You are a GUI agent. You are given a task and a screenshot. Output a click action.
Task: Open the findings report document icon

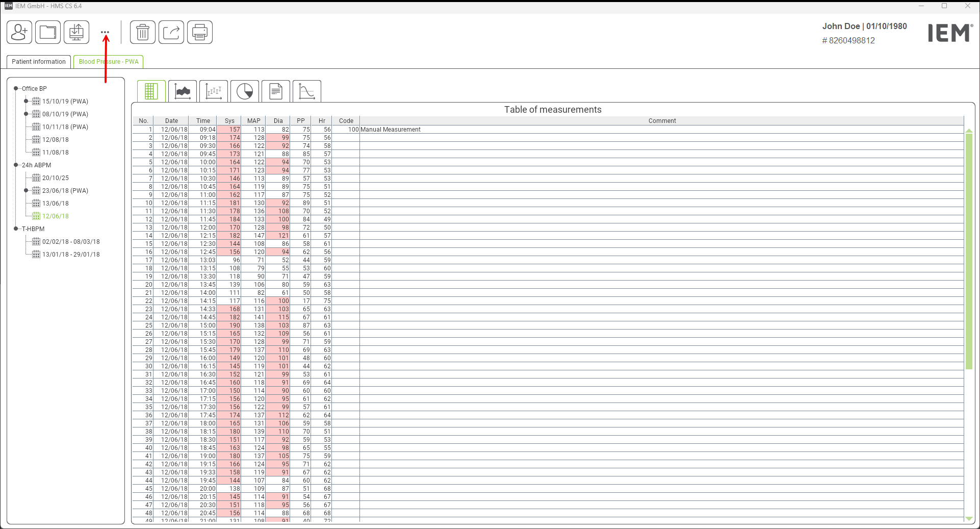coord(276,91)
